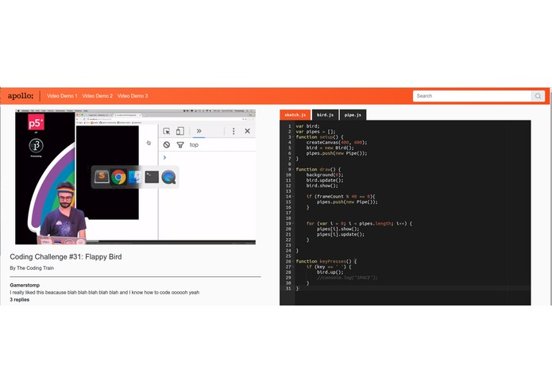
Task: Click the Chrome icon in the app switcher
Action: coord(118,177)
